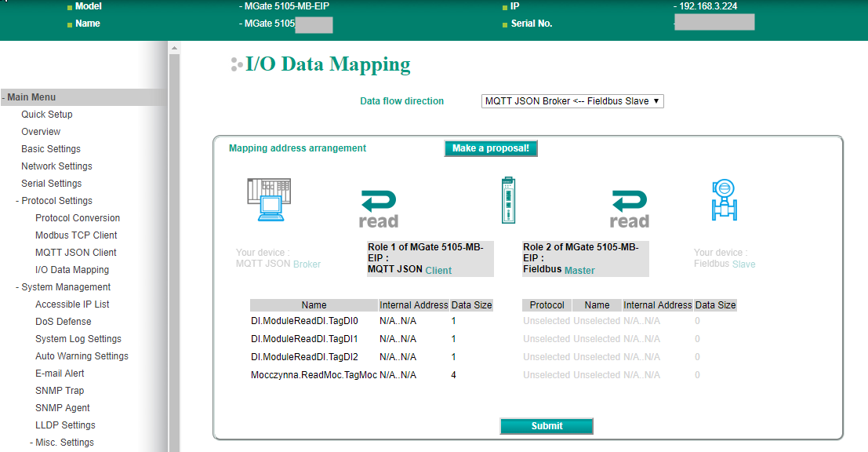868x452 pixels.
Task: Open the Accessible IP List page
Action: point(72,304)
